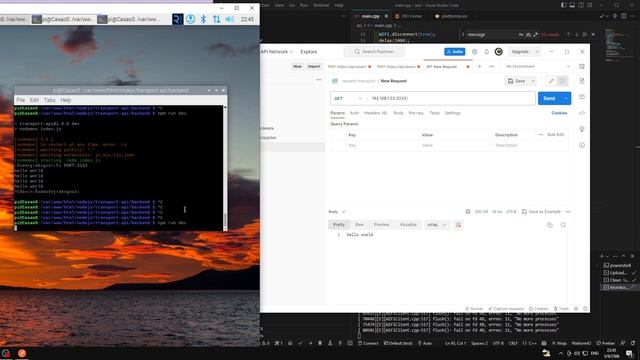Open Postman settings gear icon

point(474,52)
